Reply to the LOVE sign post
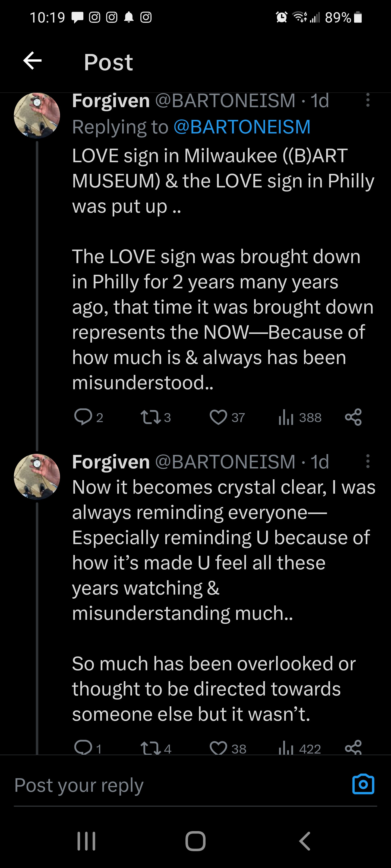Screen dimensions: 391x868 [83, 417]
